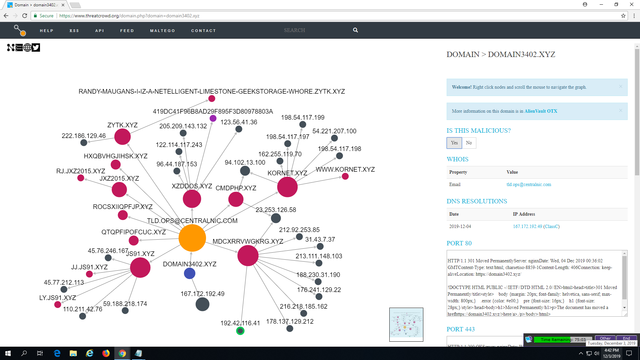Open Microsoft Edge from taskbar

pos(57,353)
